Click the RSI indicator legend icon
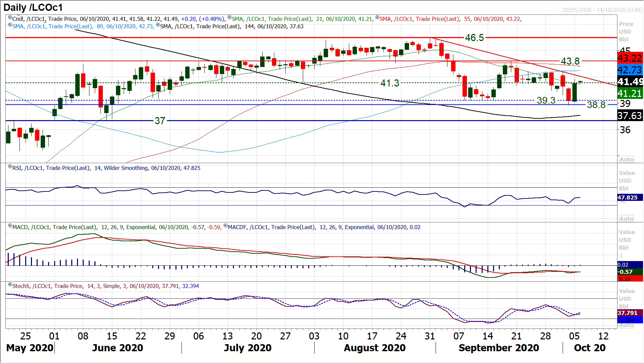This screenshot has width=644, height=363. (10, 167)
